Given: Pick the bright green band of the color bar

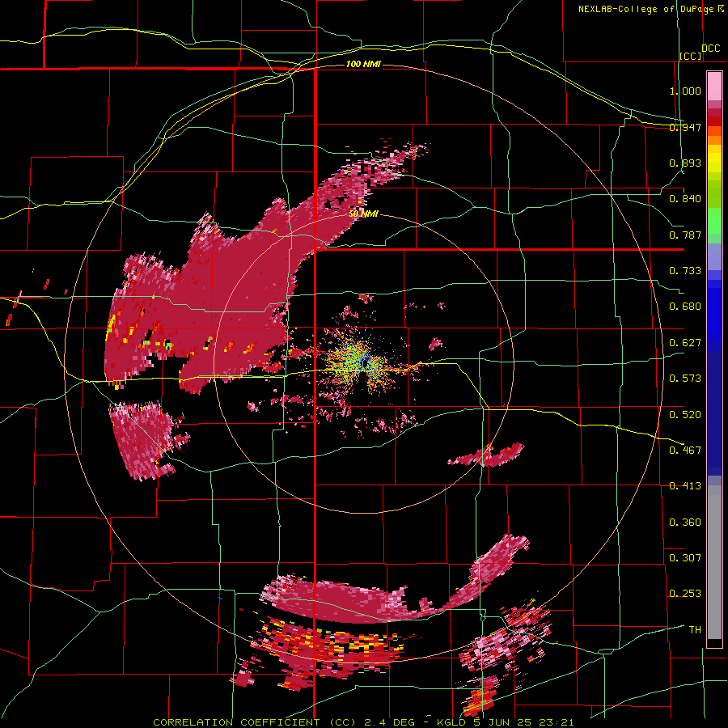Looking at the screenshot, I should (714, 221).
